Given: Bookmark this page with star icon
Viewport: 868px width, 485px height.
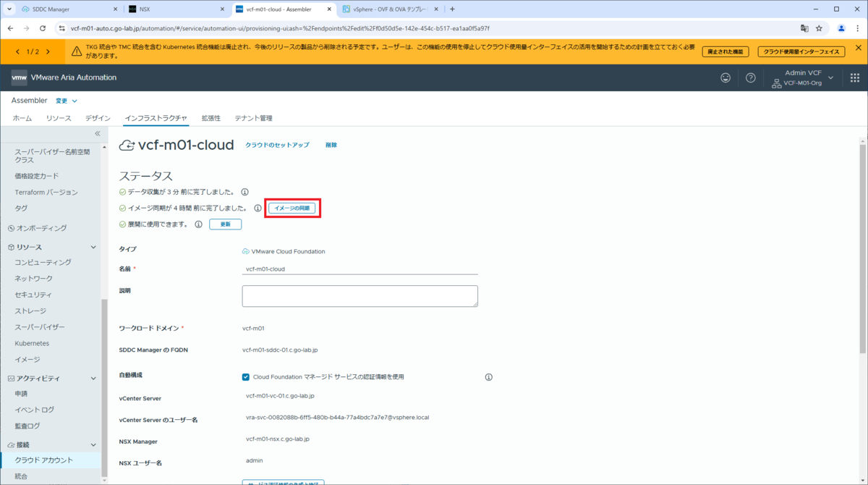Looking at the screenshot, I should click(x=819, y=28).
